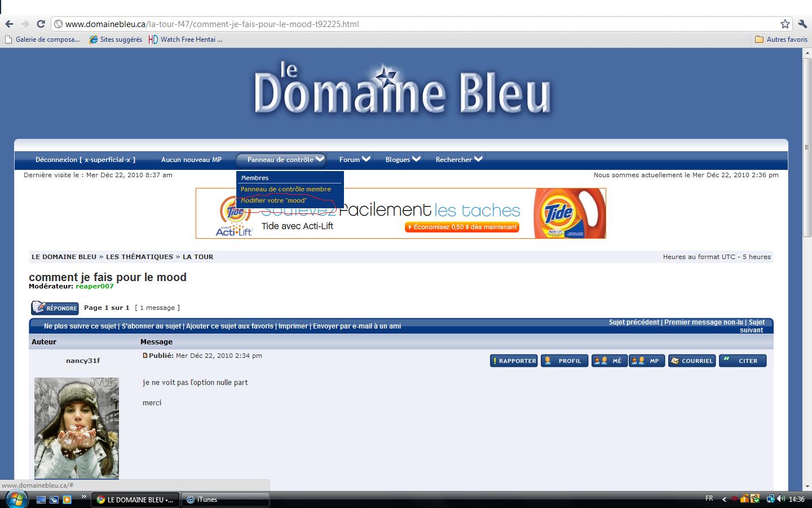Click the browser address bar
The width and height of the screenshot is (812, 508).
(x=395, y=24)
